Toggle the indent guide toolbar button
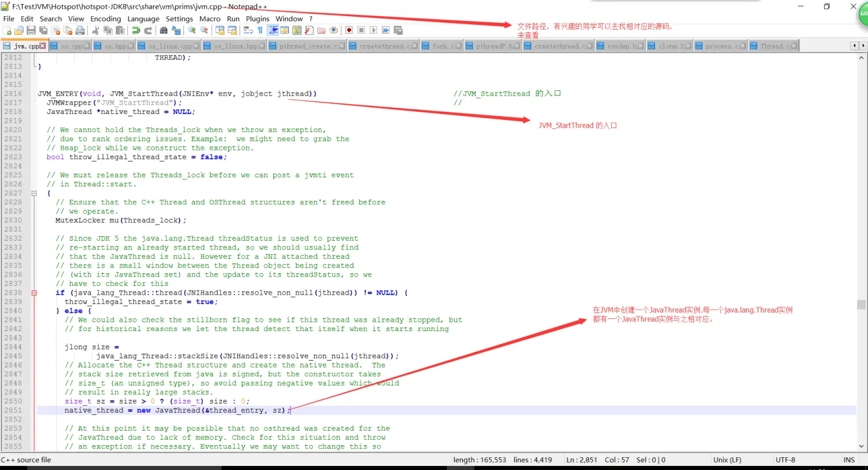 tap(273, 30)
